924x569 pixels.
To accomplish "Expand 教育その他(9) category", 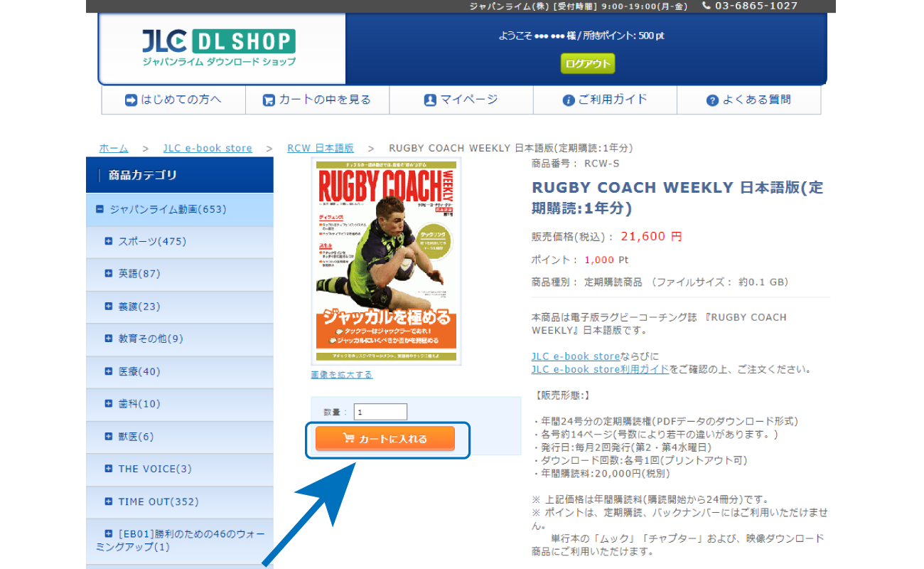I will click(x=109, y=339).
